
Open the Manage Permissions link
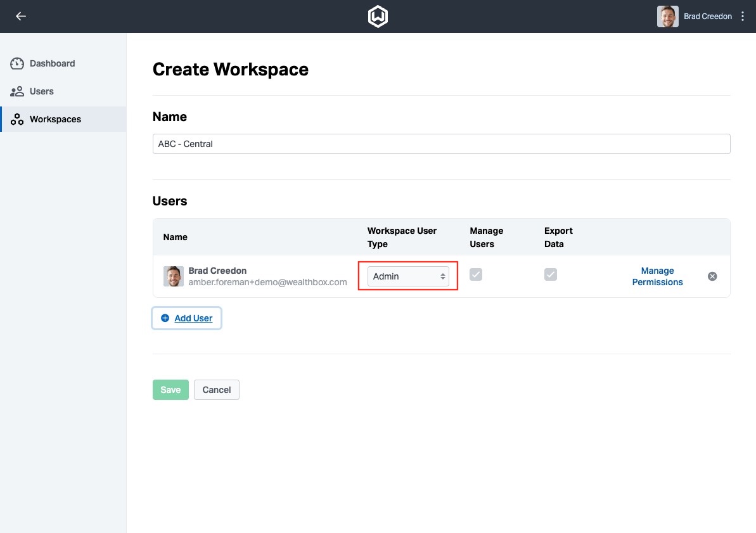pos(657,276)
